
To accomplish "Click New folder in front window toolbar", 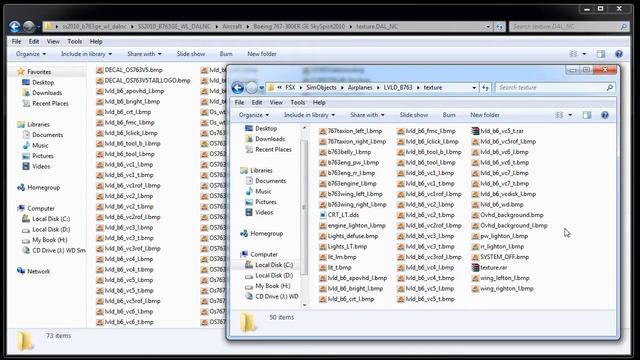I will click(485, 115).
